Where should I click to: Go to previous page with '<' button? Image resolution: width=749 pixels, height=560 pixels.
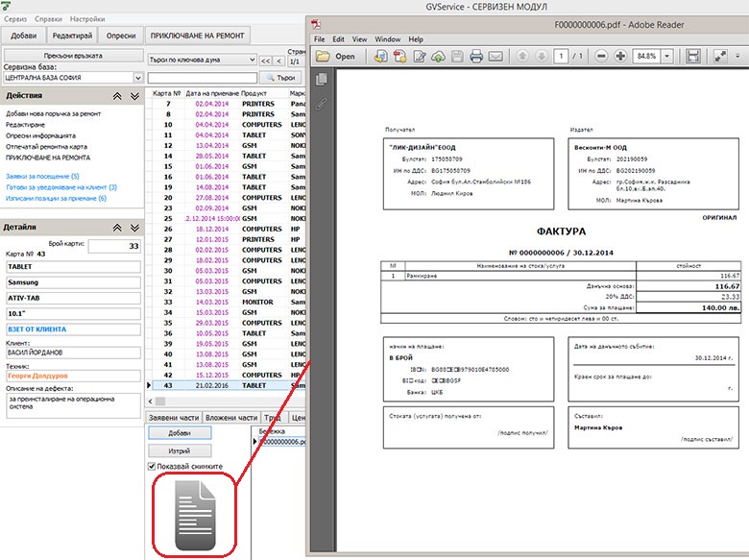279,61
